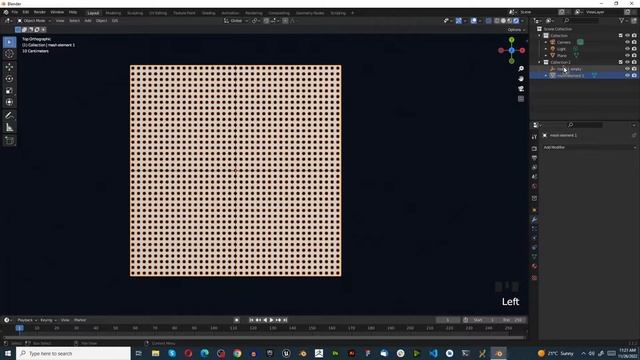The height and width of the screenshot is (360, 640).
Task: Open Global transform orientation dropdown
Action: (236, 20)
